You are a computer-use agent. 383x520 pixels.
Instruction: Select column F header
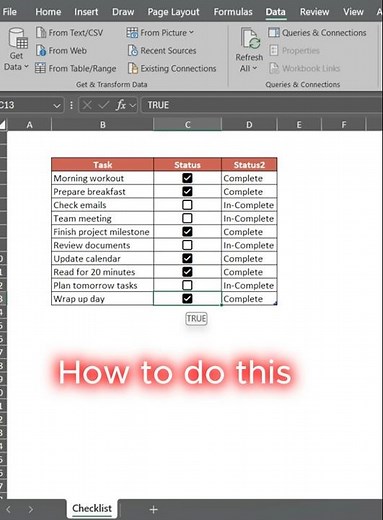click(344, 125)
